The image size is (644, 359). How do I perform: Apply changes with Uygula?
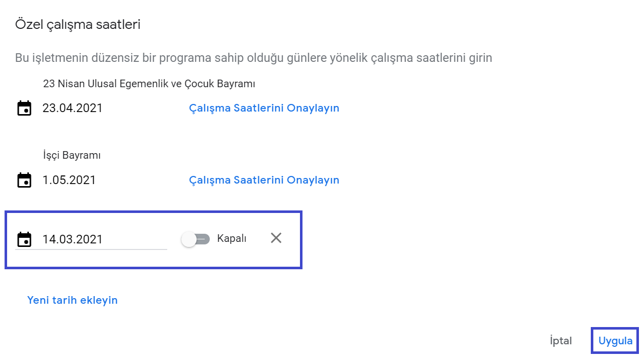coord(615,341)
